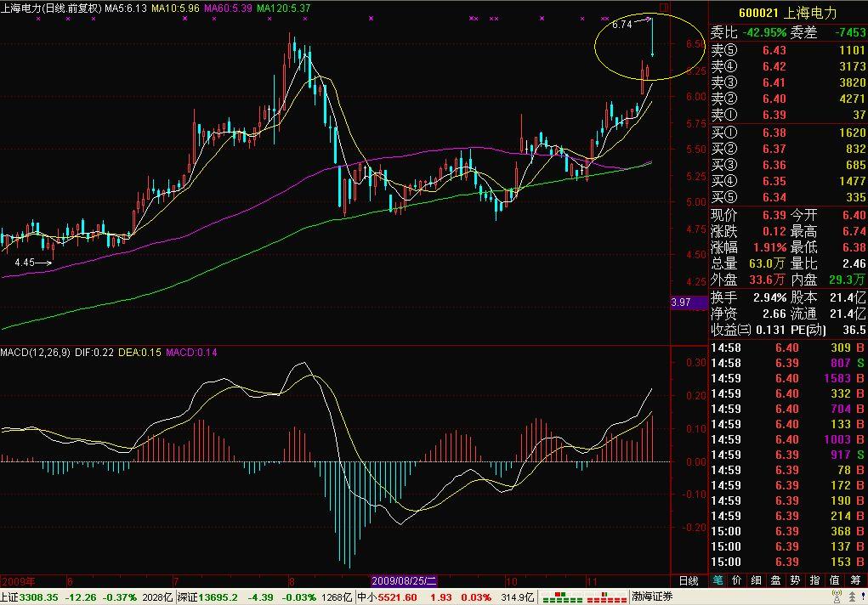Click the 净资 2.66 value
The width and height of the screenshot is (868, 605).
pos(774,314)
